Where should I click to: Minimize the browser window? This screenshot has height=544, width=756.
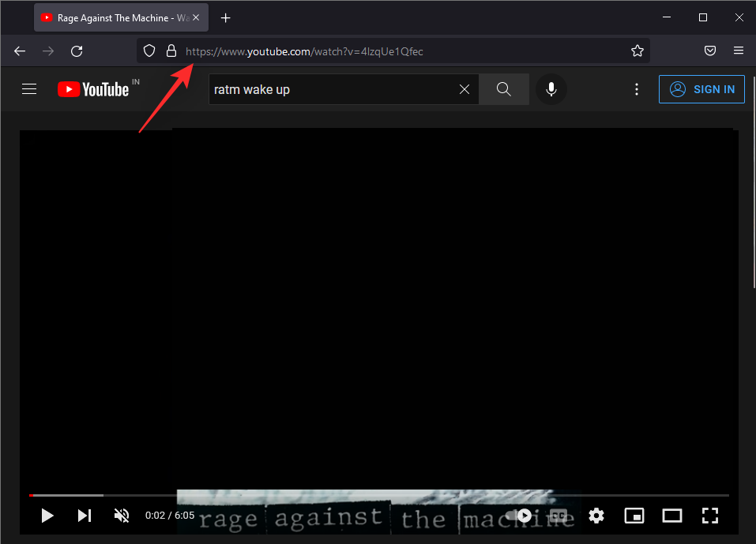click(x=667, y=17)
